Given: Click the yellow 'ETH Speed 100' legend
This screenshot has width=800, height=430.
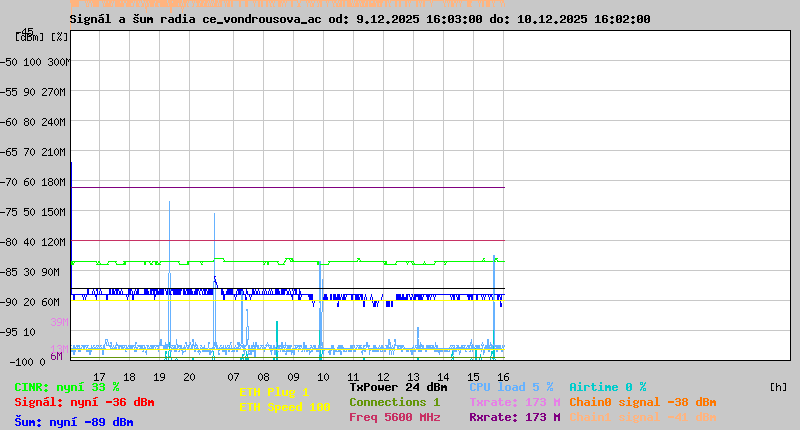Looking at the screenshot, I should click(x=285, y=408).
